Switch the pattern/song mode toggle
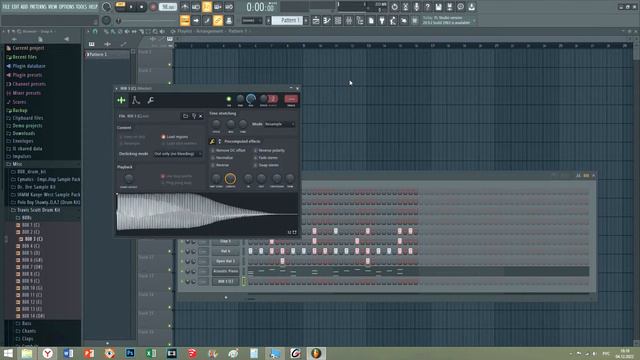640x360 pixels. [x=120, y=5]
